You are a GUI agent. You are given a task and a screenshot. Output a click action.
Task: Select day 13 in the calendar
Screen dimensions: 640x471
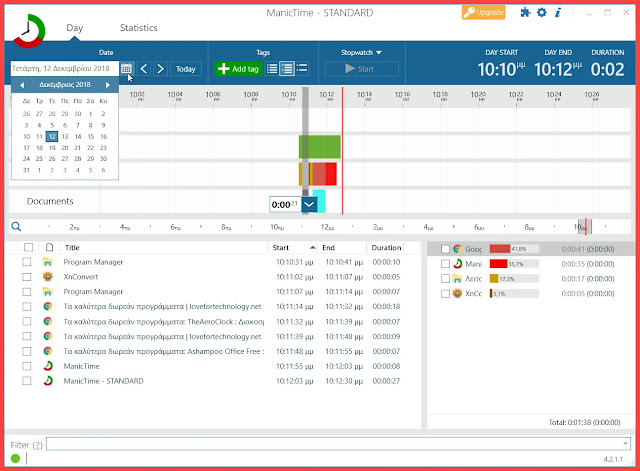(x=65, y=136)
